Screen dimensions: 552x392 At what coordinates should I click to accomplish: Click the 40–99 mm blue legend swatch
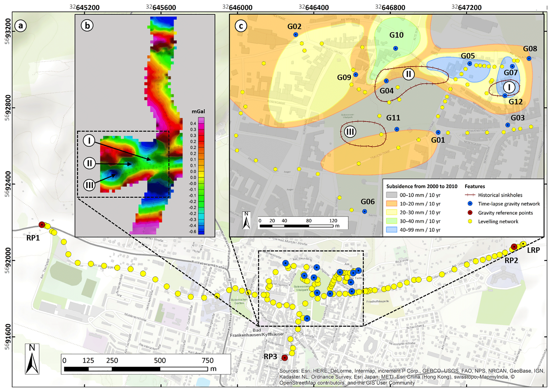pos(392,230)
